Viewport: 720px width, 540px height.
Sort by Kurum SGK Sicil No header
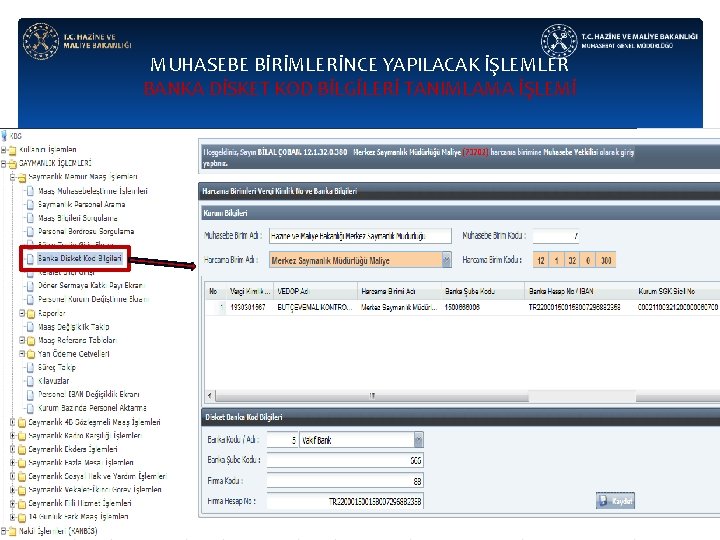(677, 291)
